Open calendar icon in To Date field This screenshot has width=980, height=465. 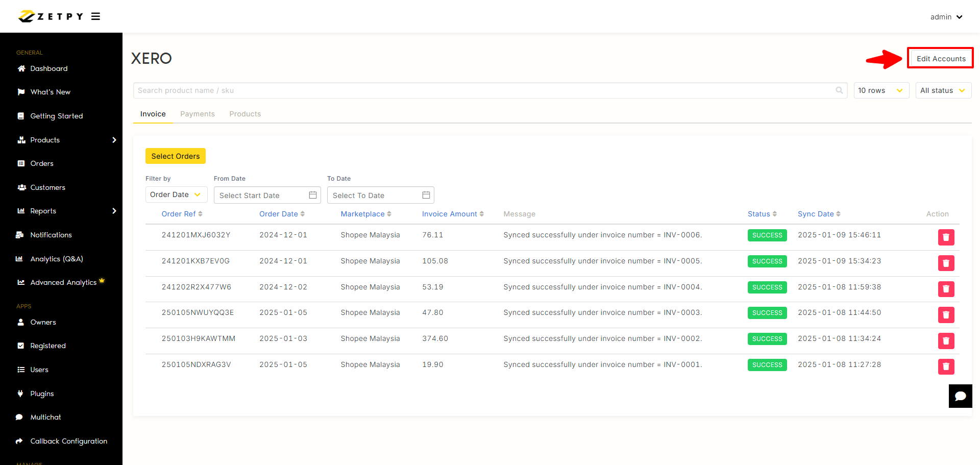426,195
